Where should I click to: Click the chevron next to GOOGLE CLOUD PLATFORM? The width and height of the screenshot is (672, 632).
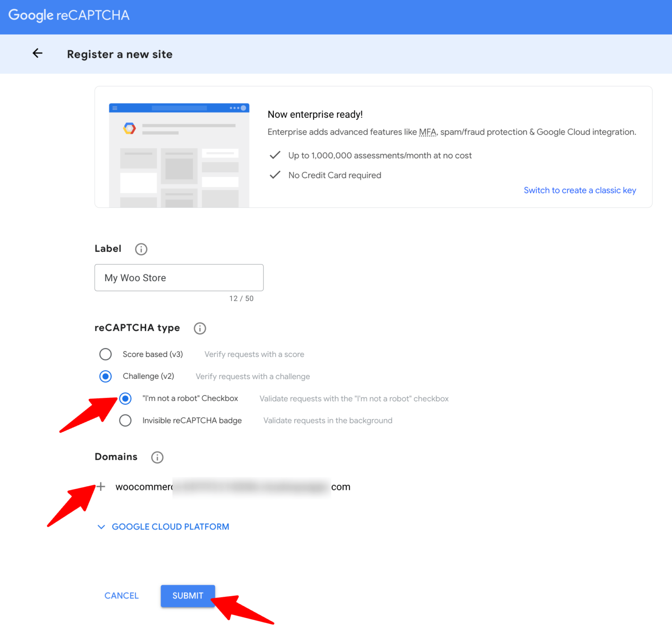point(101,527)
